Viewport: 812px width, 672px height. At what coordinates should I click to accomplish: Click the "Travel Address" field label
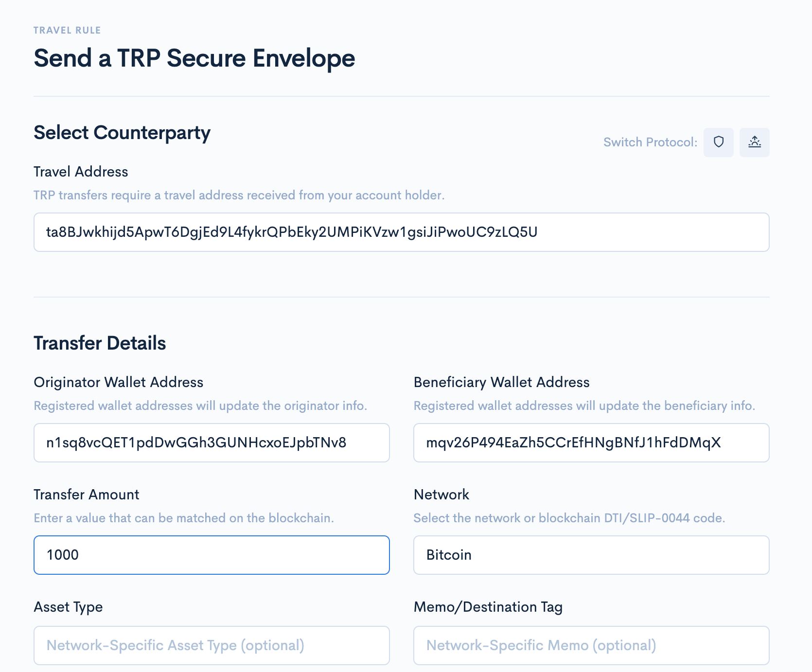(x=81, y=172)
